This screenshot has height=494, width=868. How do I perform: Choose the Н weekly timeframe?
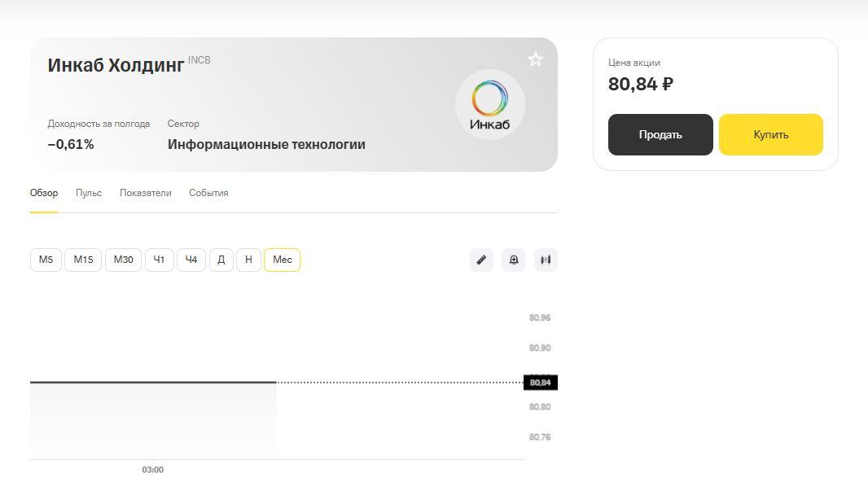248,260
